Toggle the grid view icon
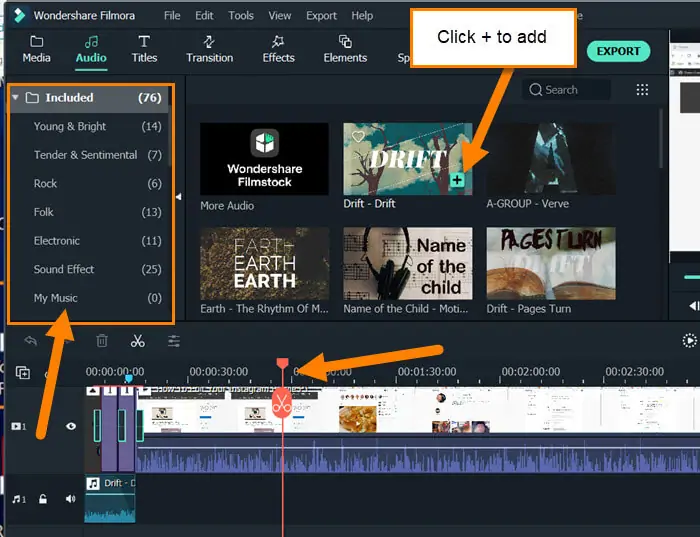The height and width of the screenshot is (537, 700). (642, 90)
